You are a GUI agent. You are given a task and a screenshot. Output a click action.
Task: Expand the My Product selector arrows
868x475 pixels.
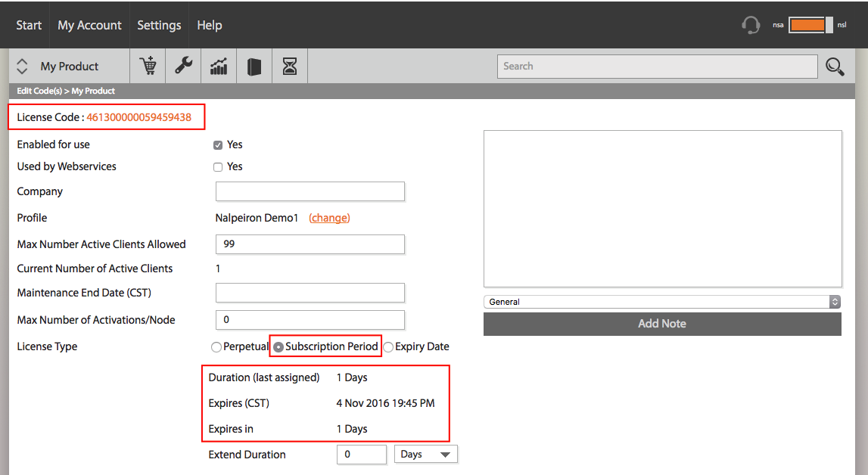22,67
